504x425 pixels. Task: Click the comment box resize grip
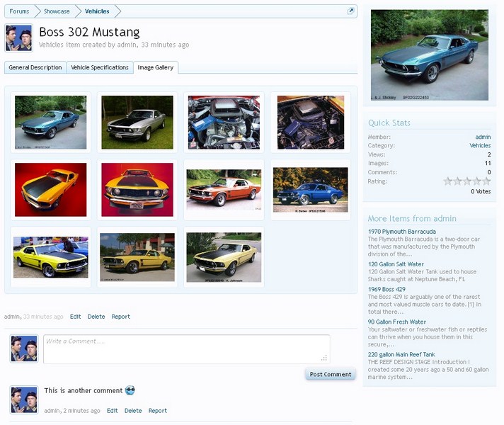click(324, 358)
